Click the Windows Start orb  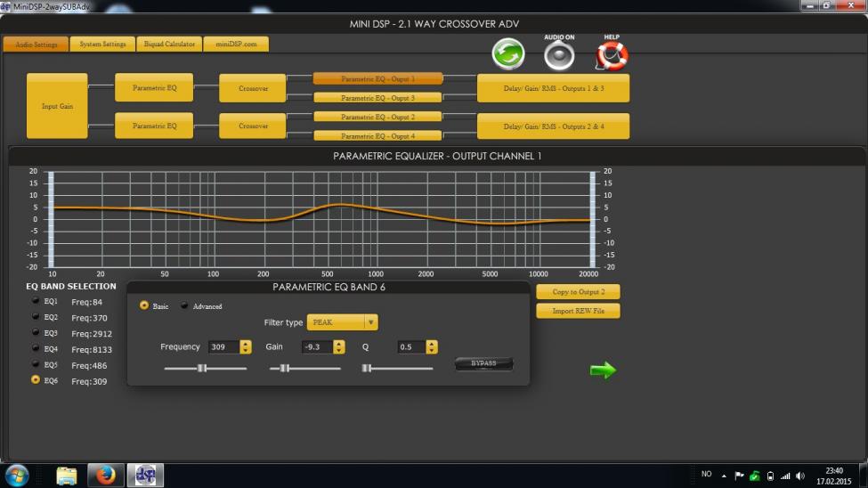click(x=17, y=475)
